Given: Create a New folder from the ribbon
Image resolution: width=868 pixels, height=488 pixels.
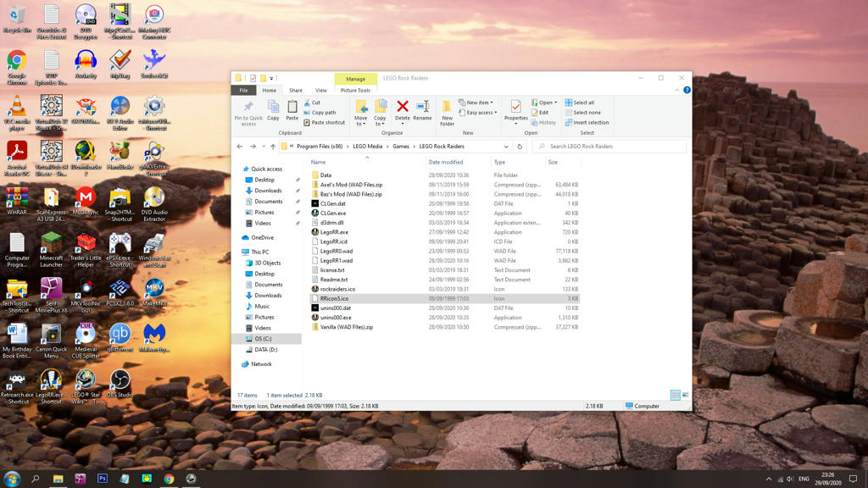Looking at the screenshot, I should pos(447,113).
